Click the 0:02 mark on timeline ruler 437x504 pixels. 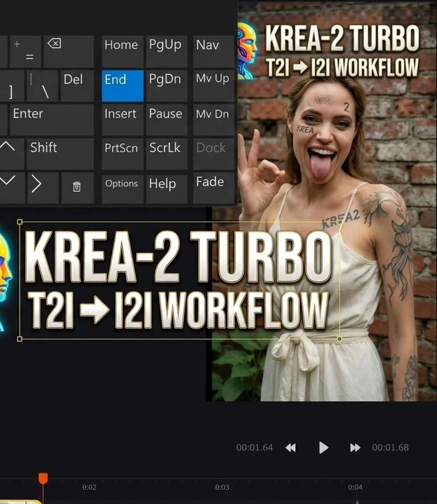pyautogui.click(x=90, y=487)
